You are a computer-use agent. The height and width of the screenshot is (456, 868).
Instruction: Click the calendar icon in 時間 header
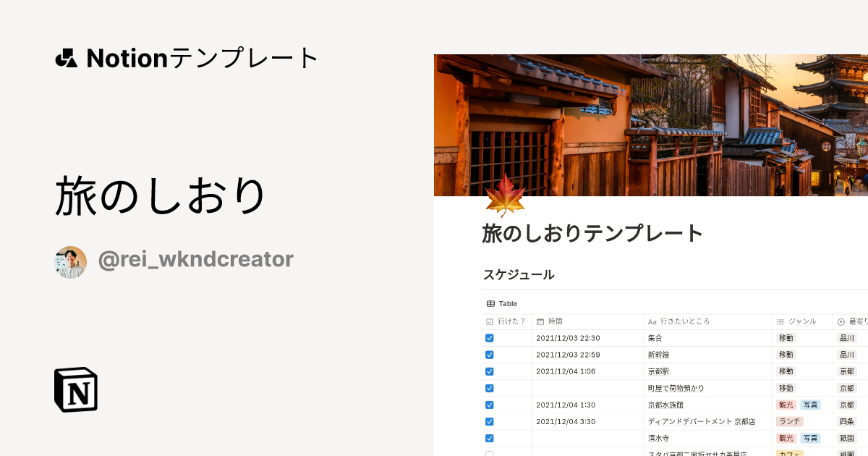(540, 321)
